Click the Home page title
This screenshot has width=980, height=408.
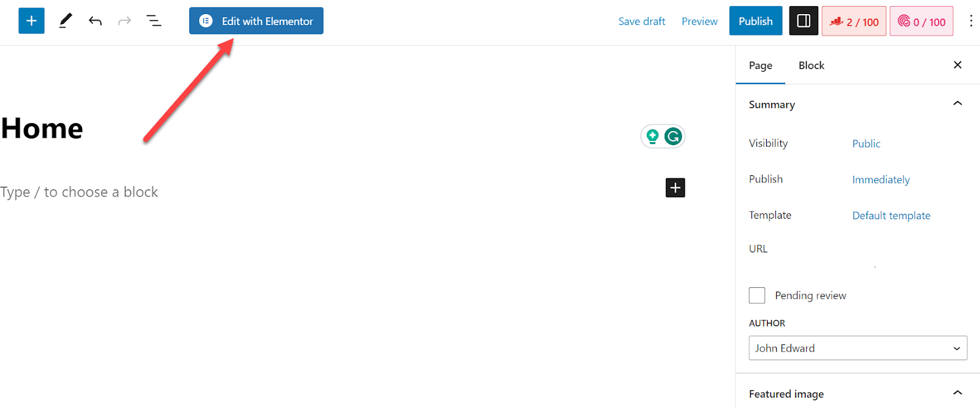tap(42, 129)
